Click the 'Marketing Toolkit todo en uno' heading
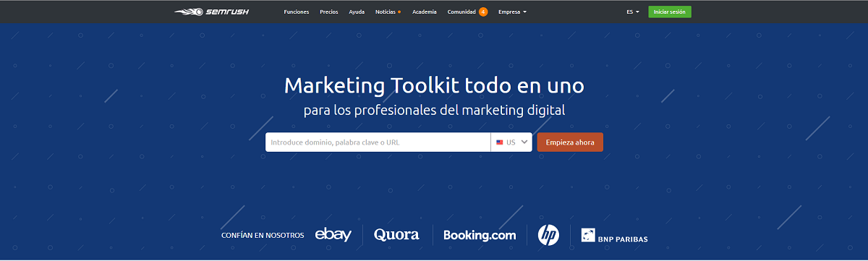The image size is (868, 261). 434,85
